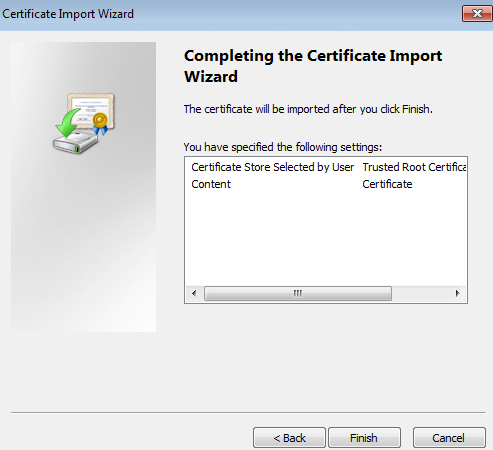The height and width of the screenshot is (450, 493).
Task: Go back with the Back button
Action: click(x=289, y=437)
